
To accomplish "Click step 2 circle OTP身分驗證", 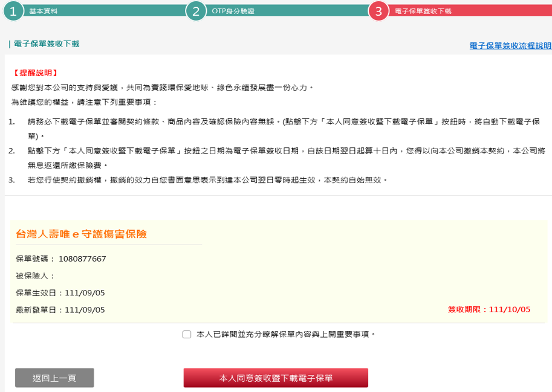I will (x=196, y=11).
